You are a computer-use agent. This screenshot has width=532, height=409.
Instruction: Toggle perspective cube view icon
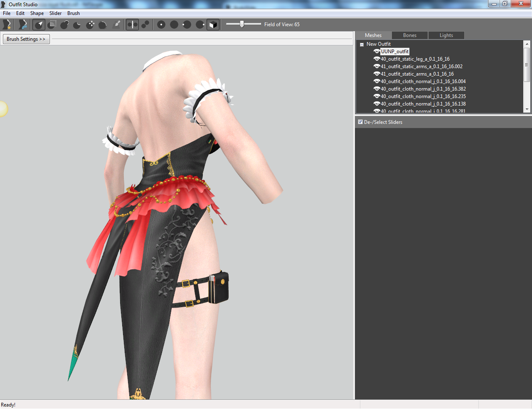point(213,25)
